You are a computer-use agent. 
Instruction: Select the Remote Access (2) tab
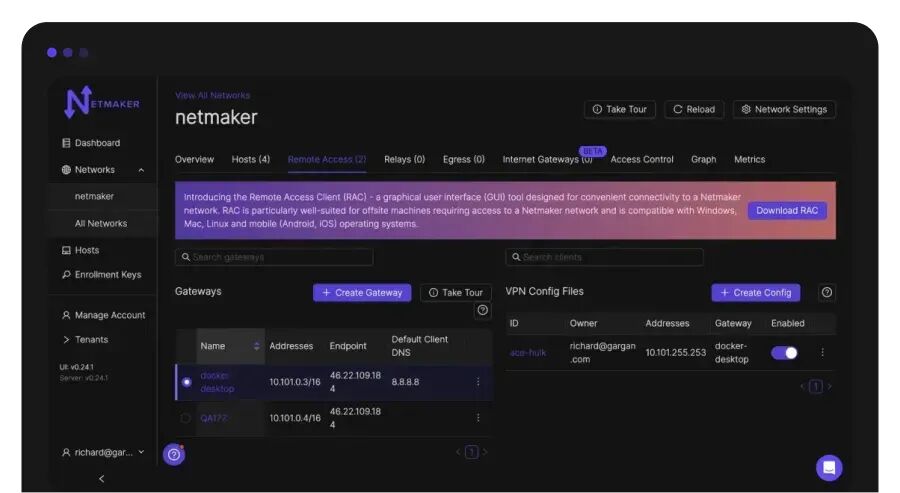(x=327, y=160)
